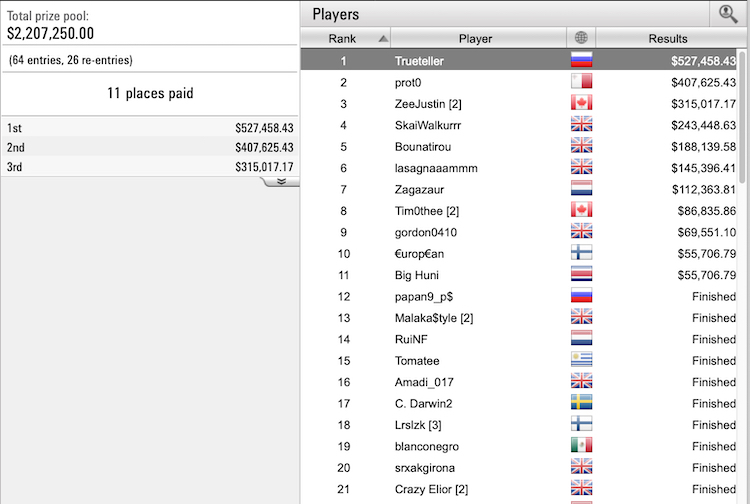Click the globe country column icon

tap(580, 39)
